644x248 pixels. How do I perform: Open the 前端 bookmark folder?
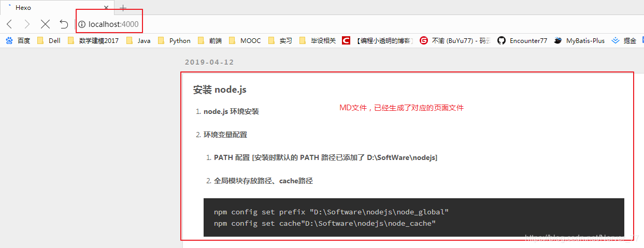tap(209, 41)
